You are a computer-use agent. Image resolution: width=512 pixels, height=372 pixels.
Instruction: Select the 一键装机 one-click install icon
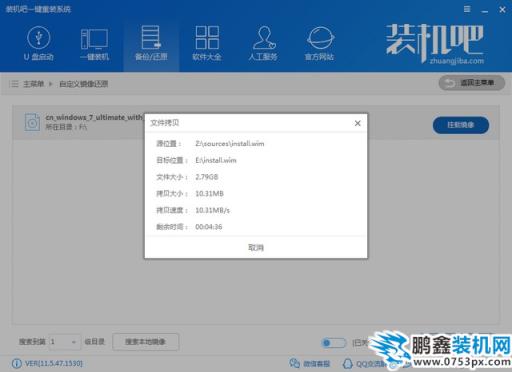point(94,44)
